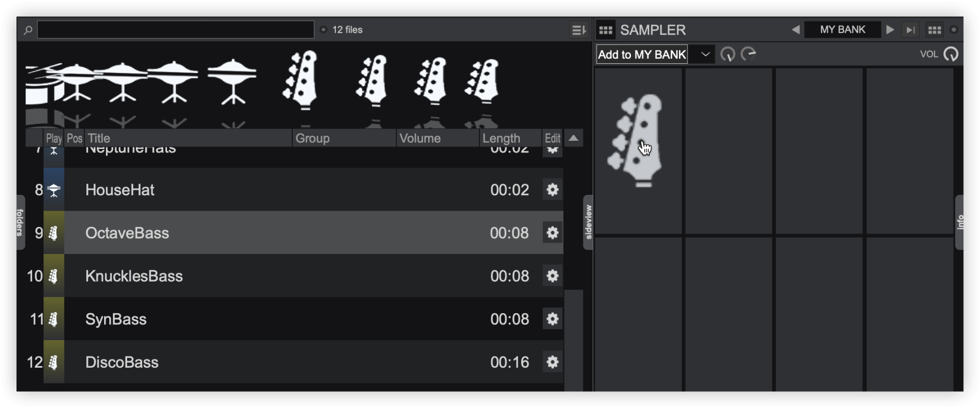Toggle the sampler record dot button
Screen dimensions: 980x408
tap(954, 30)
